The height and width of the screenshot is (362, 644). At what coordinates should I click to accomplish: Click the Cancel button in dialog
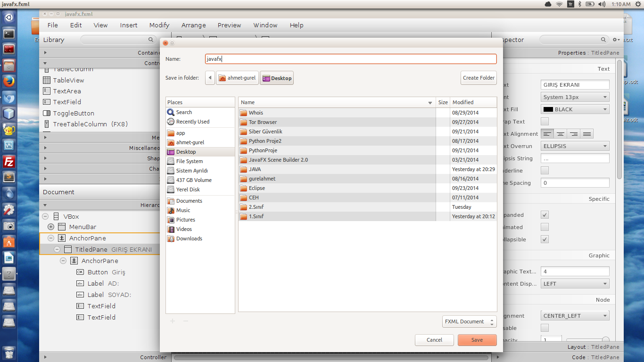tap(434, 340)
